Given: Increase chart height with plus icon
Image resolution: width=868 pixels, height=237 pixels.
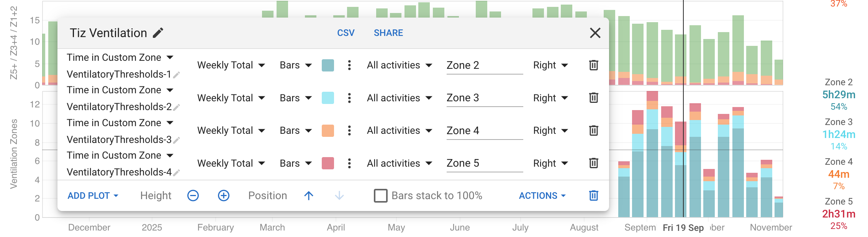Looking at the screenshot, I should click(x=224, y=196).
